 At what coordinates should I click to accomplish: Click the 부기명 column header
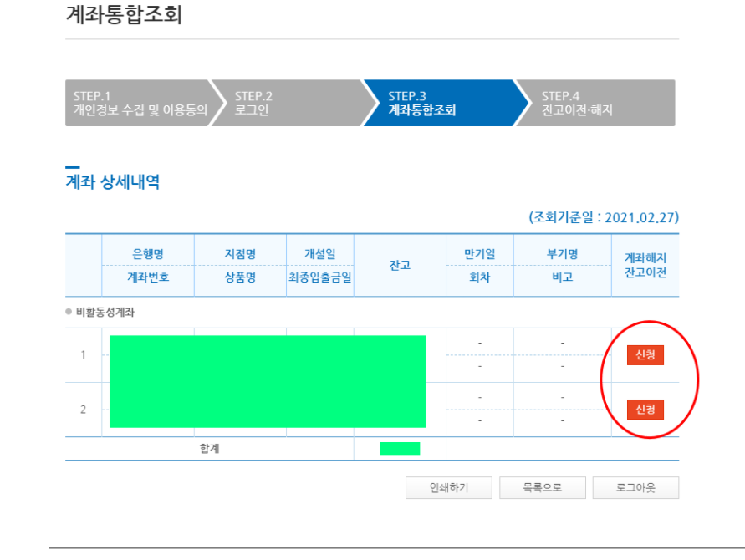[562, 254]
